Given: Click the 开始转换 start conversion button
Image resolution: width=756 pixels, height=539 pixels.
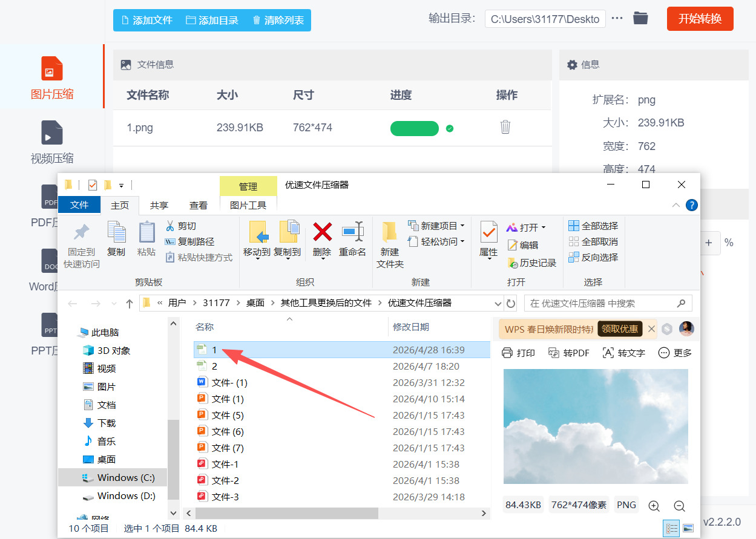Looking at the screenshot, I should [x=700, y=19].
